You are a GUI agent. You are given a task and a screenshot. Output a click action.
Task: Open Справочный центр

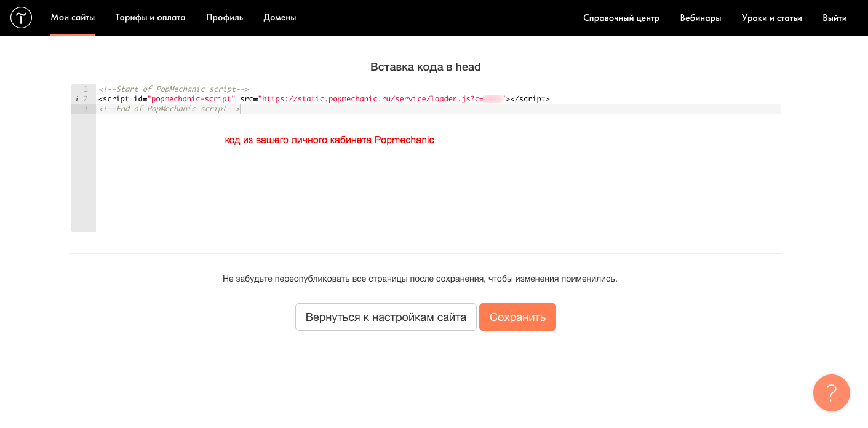click(x=621, y=18)
